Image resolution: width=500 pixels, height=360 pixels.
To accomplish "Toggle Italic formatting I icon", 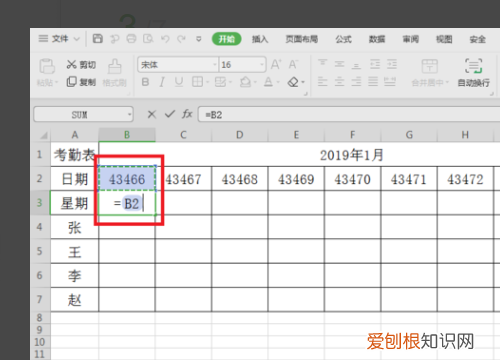I will pyautogui.click(x=162, y=82).
